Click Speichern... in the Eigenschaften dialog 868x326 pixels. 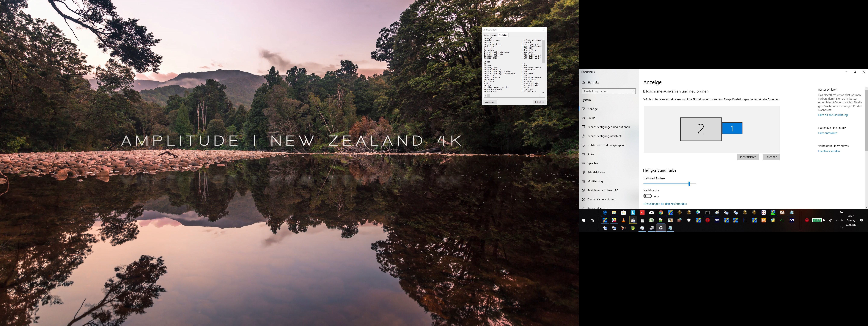(x=490, y=102)
